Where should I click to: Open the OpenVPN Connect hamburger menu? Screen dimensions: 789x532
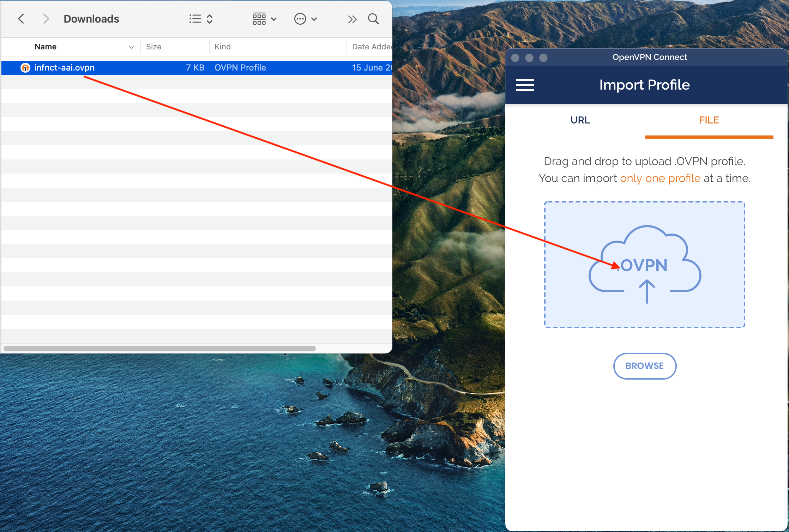pos(525,85)
